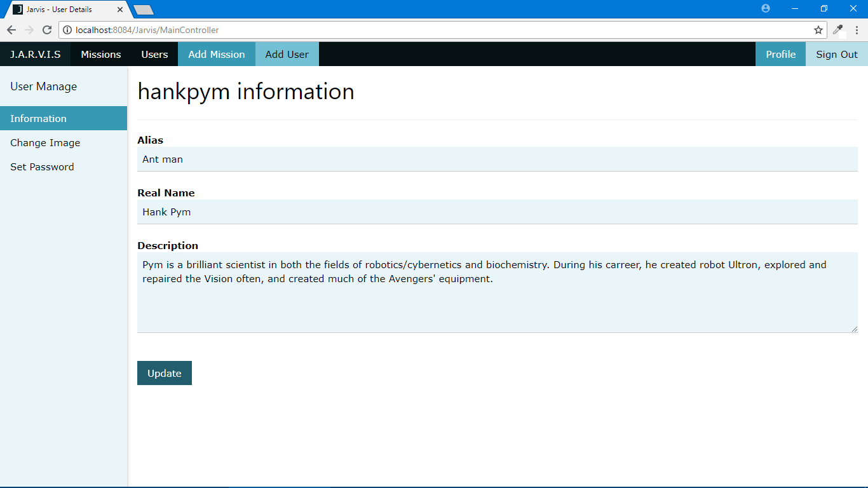Click the Chrome profile avatar icon

coord(765,8)
